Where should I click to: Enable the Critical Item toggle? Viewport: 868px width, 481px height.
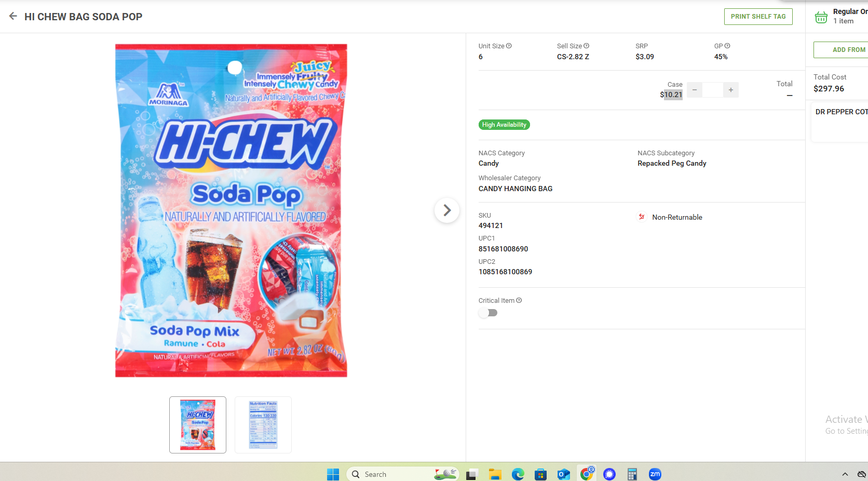[488, 313]
